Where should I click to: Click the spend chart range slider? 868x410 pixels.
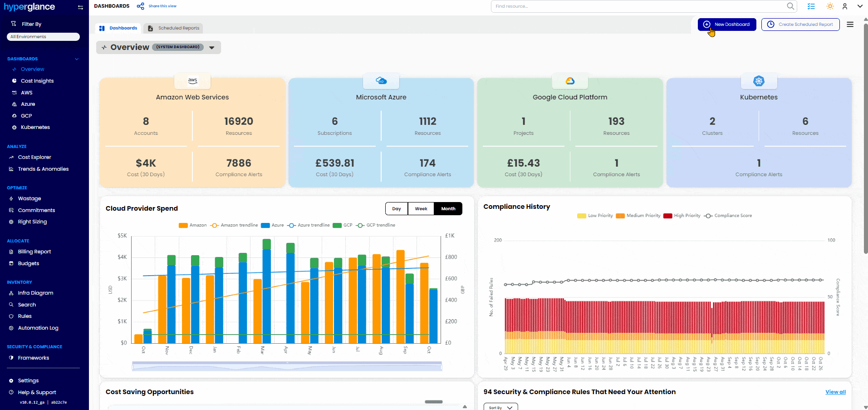(x=287, y=366)
